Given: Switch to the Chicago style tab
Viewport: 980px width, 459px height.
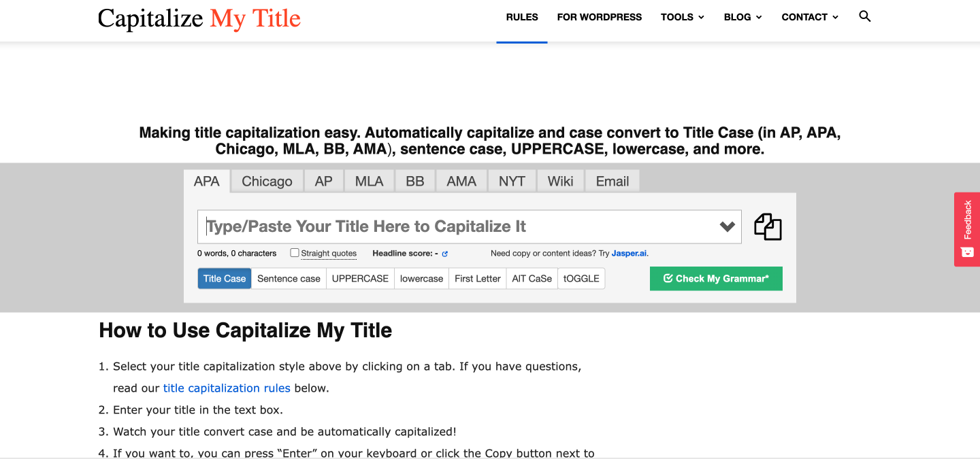Looking at the screenshot, I should (267, 181).
